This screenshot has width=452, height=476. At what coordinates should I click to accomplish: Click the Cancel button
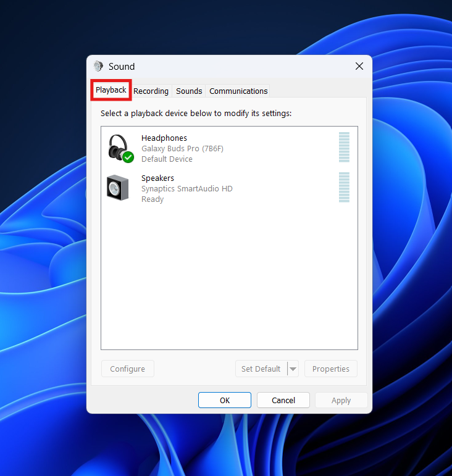pyautogui.click(x=283, y=400)
